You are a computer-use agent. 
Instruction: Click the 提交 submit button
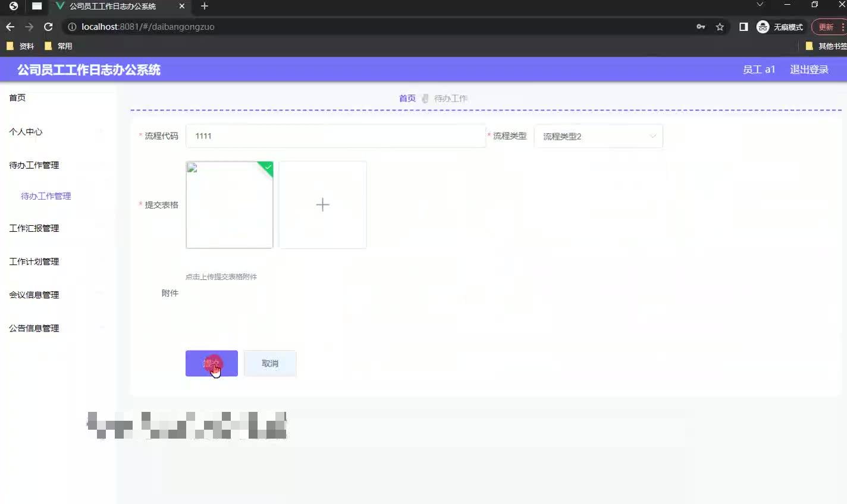211,363
